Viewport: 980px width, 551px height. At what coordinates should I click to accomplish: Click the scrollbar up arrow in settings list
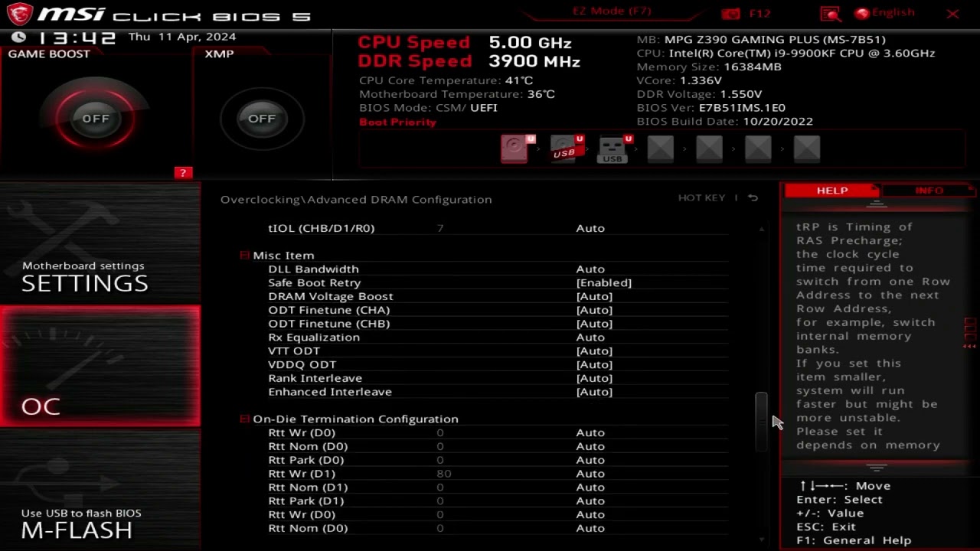[x=761, y=229]
